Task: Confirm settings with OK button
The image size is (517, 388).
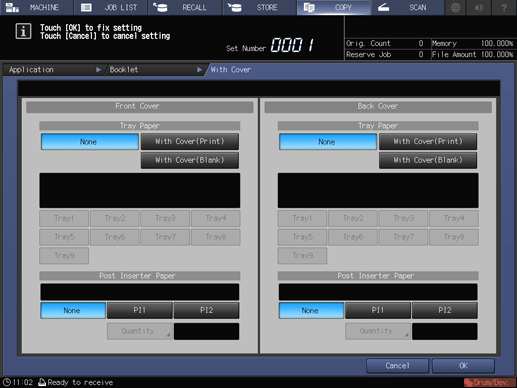Action: click(x=463, y=366)
